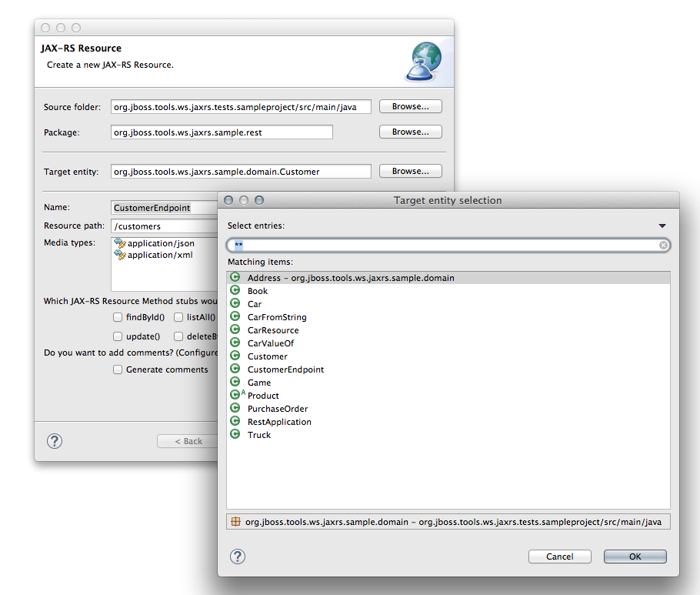Click the class icon beside Book
Screen dimensions: 700x595
[x=235, y=290]
